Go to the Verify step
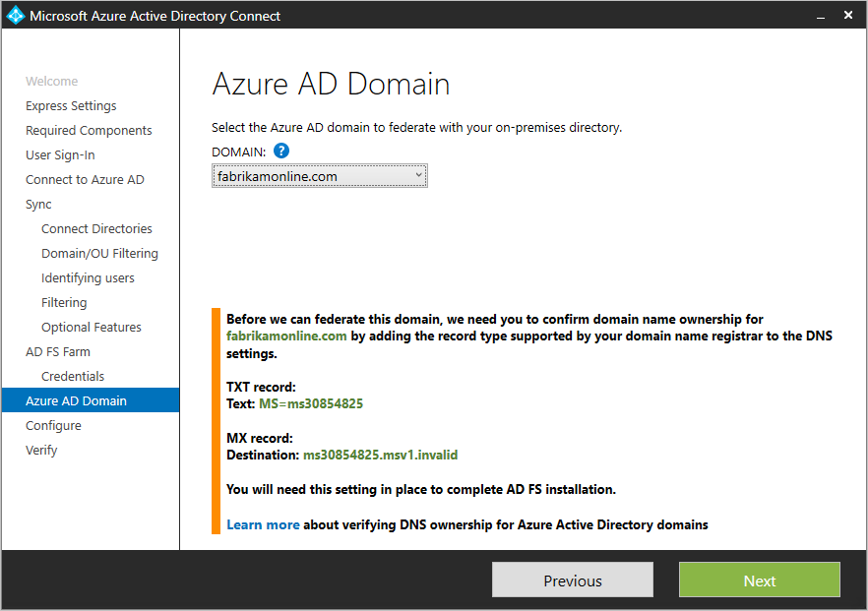868x611 pixels. click(x=41, y=450)
